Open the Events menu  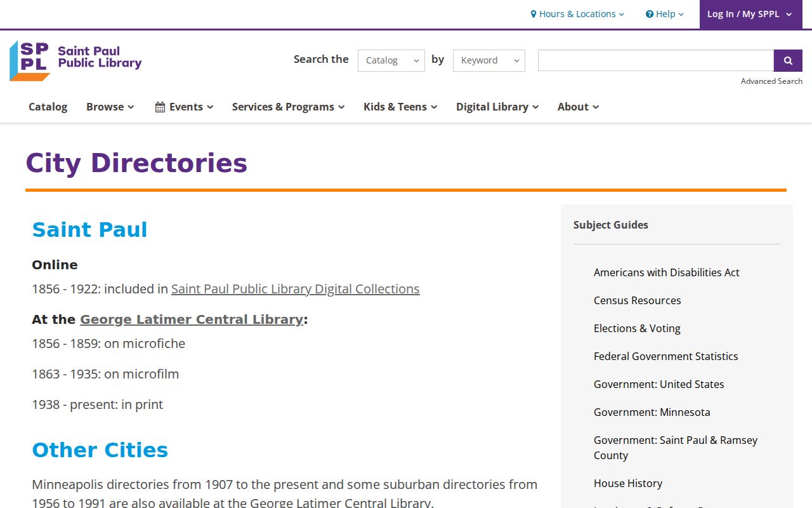(x=184, y=107)
